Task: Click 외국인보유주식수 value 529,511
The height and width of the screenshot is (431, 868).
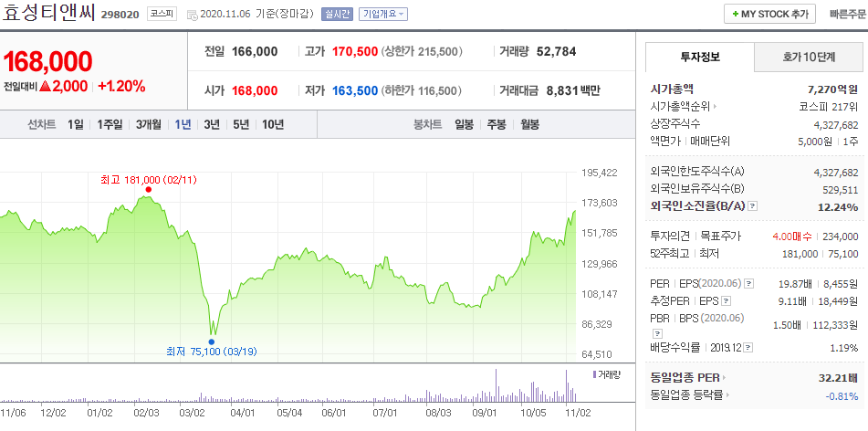Action: pos(841,189)
